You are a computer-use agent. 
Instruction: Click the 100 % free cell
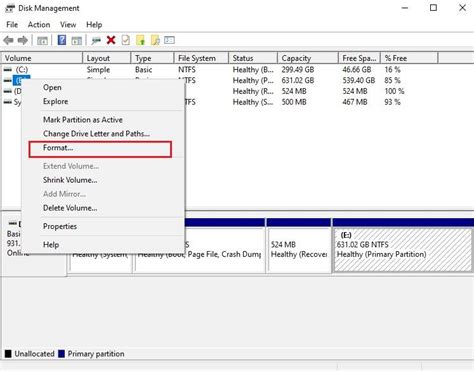tap(394, 91)
